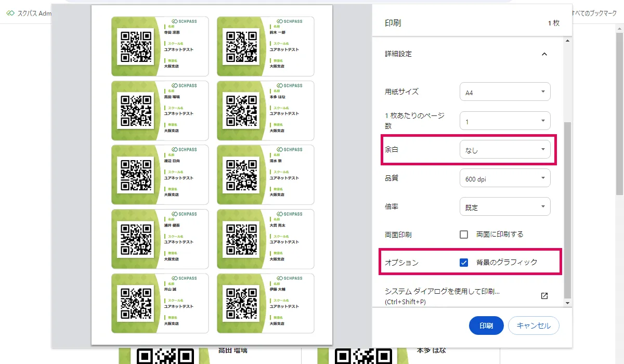This screenshot has width=624, height=364.
Task: Click the QR code on 鈴木 一郎 card
Action: (241, 46)
